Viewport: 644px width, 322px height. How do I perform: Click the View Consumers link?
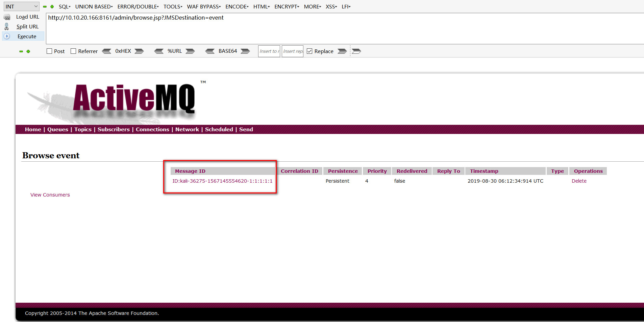click(50, 195)
